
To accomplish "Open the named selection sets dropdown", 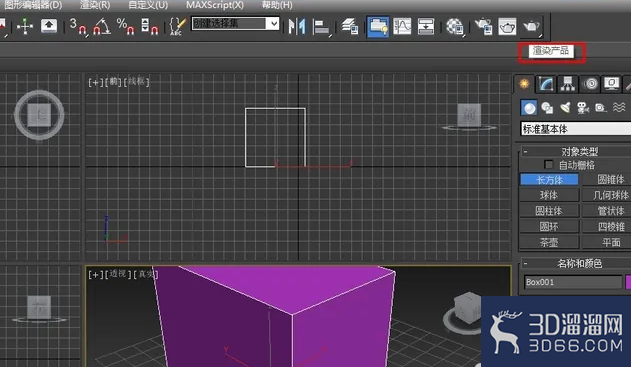I will (x=274, y=24).
